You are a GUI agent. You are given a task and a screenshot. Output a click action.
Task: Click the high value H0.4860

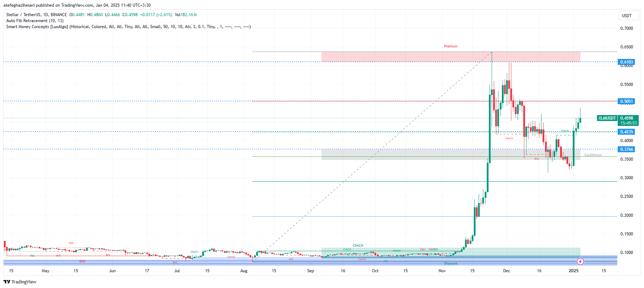95,15
